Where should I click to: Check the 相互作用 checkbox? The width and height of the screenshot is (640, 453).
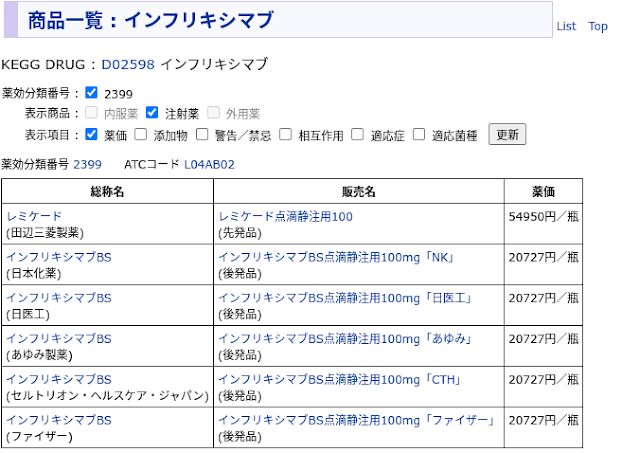(x=285, y=134)
